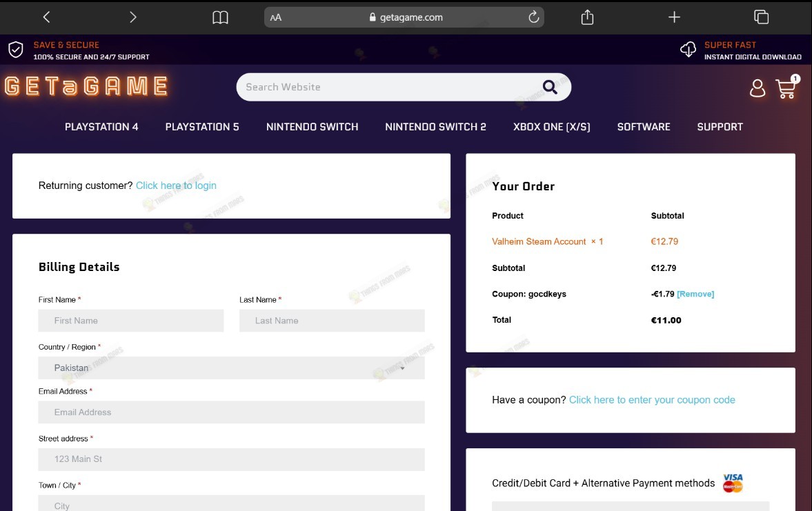Open the Nintendo Switch 2 menu
The width and height of the screenshot is (812, 511).
[x=435, y=127]
